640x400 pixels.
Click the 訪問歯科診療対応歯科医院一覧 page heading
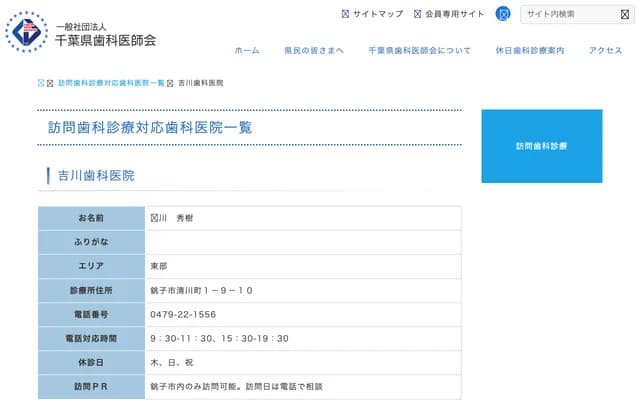150,128
